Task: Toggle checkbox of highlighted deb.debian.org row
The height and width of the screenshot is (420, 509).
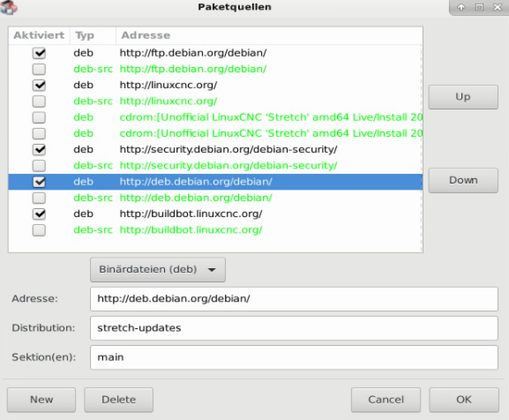Action: point(39,182)
